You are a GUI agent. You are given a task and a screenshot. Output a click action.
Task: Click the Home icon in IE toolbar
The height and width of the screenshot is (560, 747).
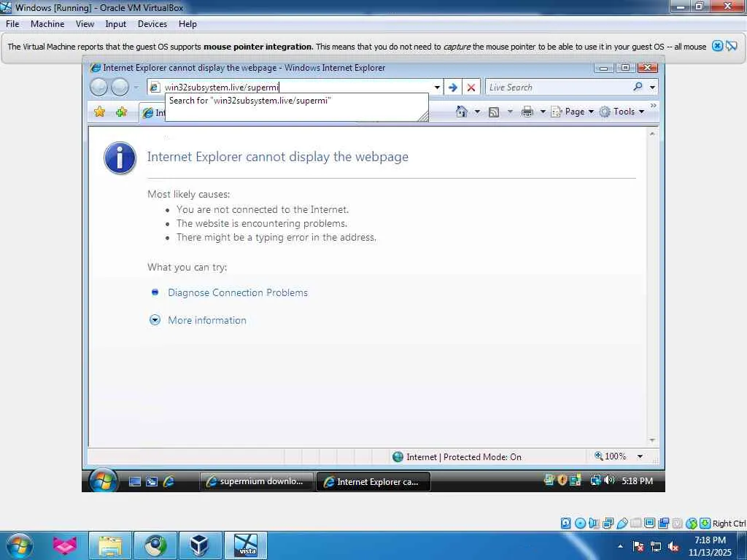[x=461, y=112]
